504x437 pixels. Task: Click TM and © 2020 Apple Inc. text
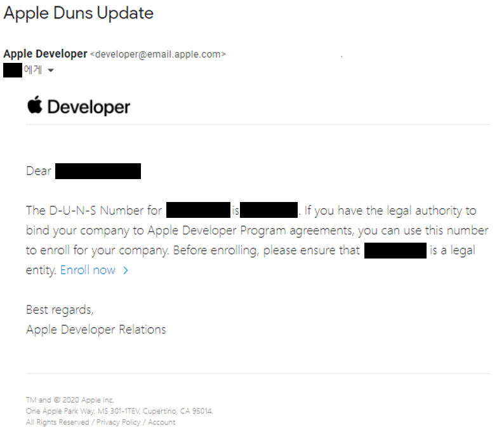point(70,400)
